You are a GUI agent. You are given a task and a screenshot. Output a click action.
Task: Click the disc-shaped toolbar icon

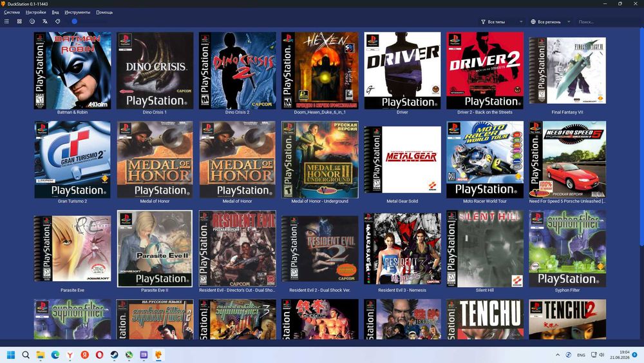click(x=32, y=21)
